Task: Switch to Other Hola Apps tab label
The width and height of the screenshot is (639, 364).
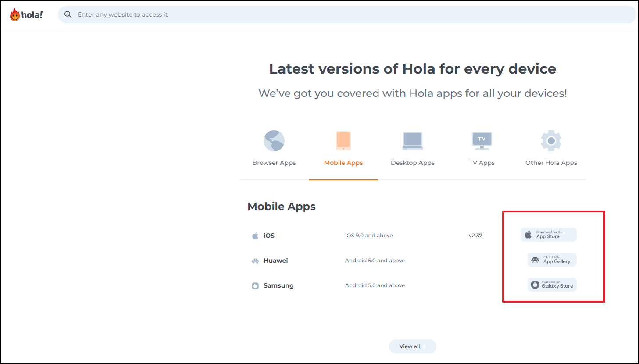Action: [x=551, y=163]
